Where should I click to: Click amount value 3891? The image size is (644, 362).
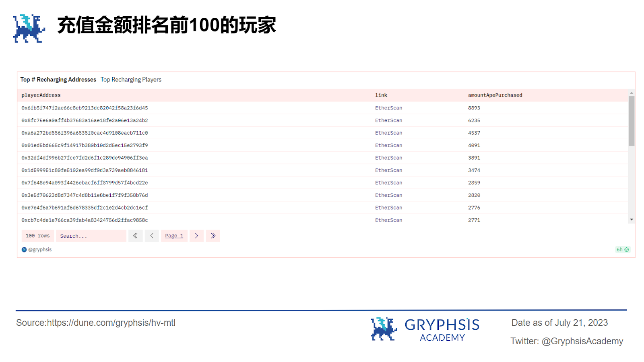[474, 158]
